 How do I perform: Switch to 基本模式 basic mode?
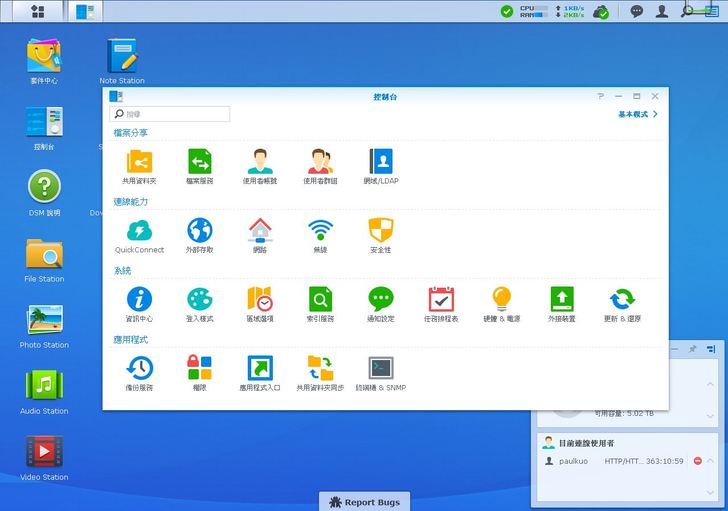[637, 115]
